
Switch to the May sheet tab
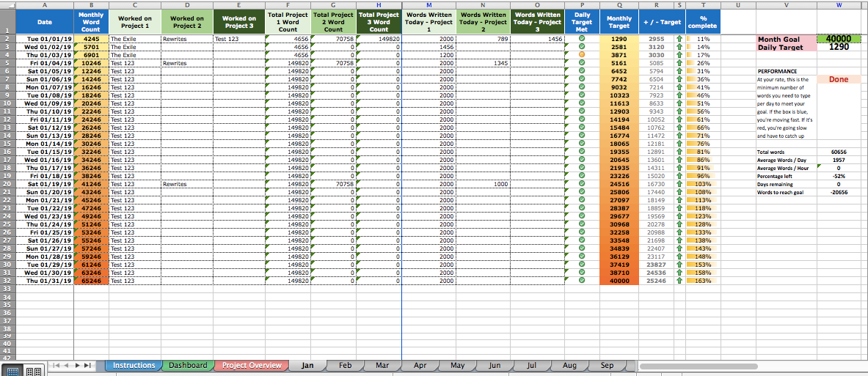click(457, 366)
